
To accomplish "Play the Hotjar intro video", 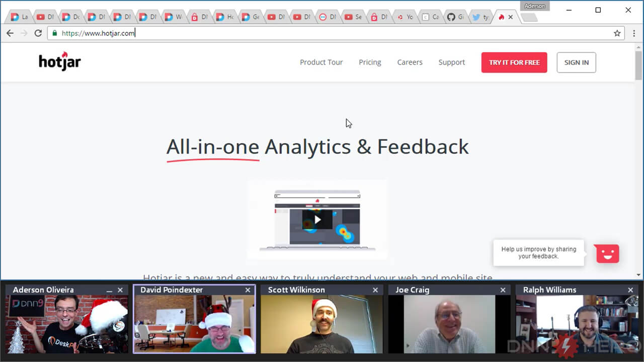I will coord(317,220).
